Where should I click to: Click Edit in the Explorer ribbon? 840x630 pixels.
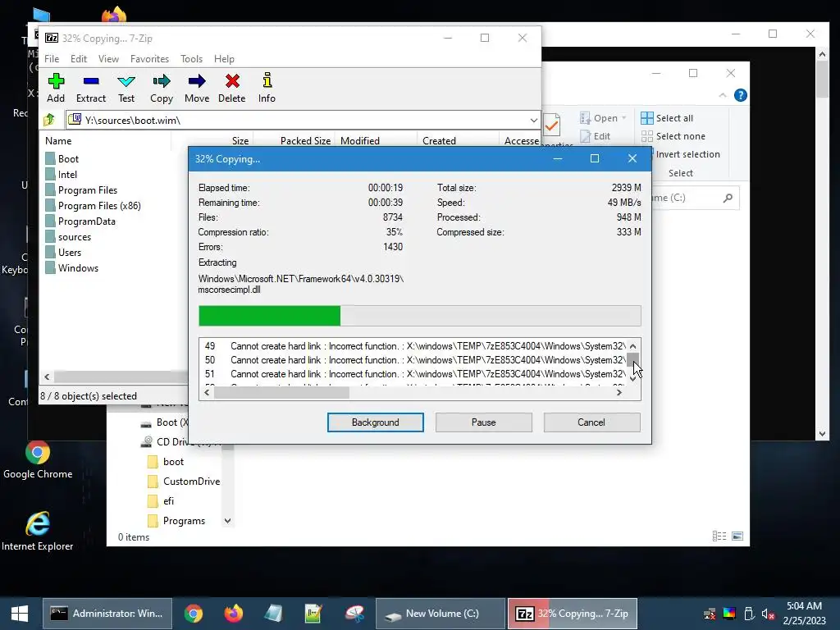pyautogui.click(x=596, y=136)
